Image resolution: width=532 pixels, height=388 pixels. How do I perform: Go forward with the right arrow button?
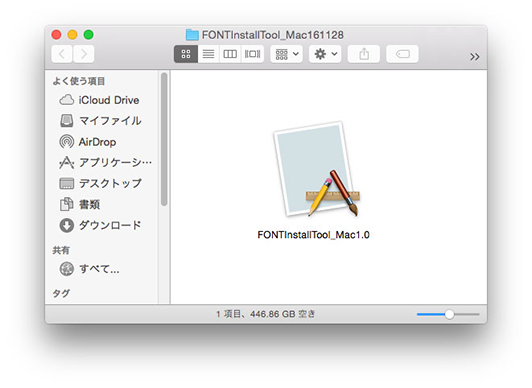tap(83, 54)
